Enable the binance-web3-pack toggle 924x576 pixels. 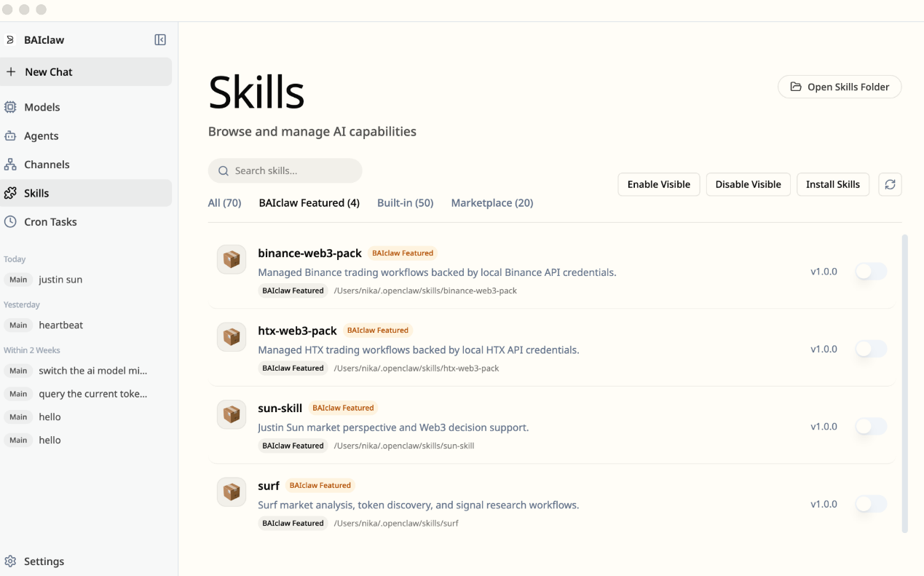pos(871,272)
